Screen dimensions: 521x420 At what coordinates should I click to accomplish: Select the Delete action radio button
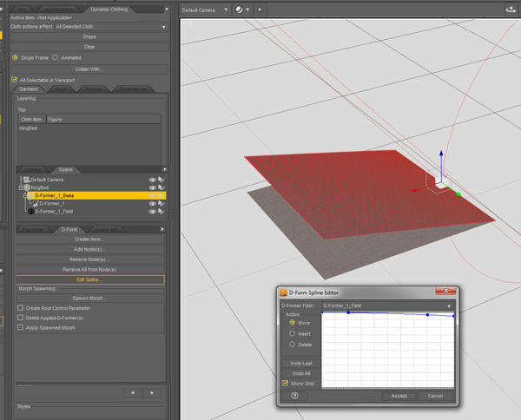(292, 345)
